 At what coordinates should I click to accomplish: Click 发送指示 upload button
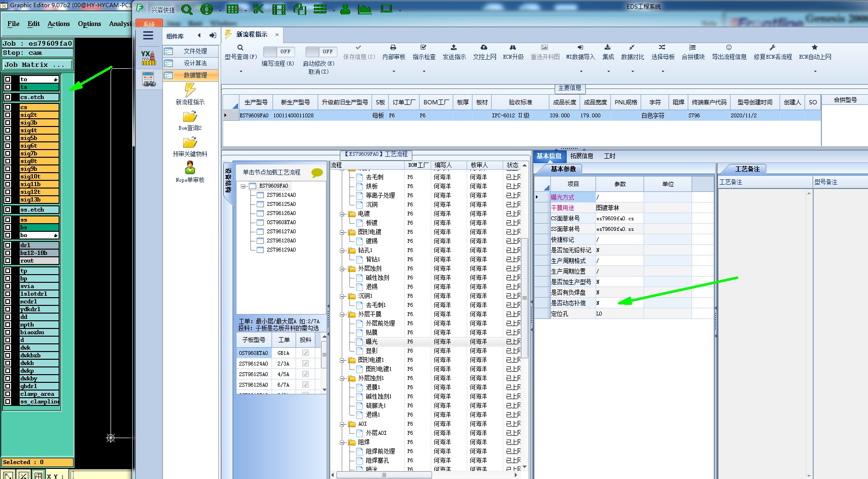coord(454,52)
